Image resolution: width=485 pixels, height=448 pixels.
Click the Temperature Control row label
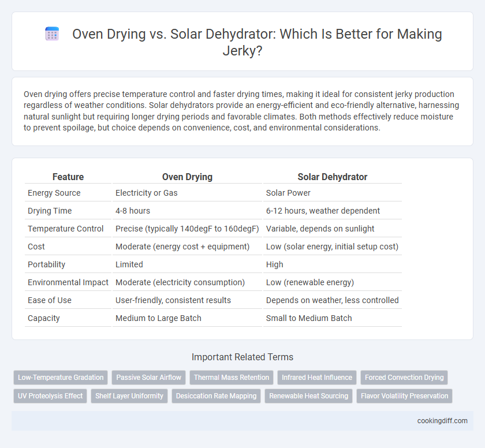point(66,229)
